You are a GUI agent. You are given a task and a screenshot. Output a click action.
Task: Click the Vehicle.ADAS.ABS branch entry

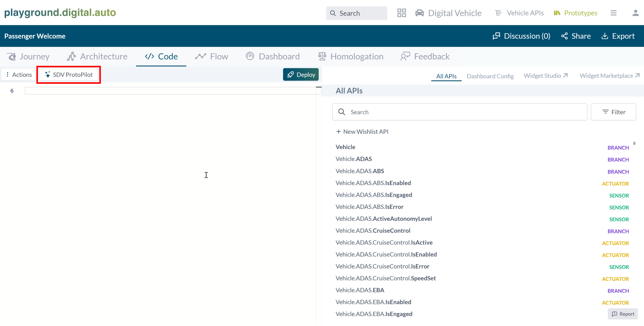[x=360, y=171]
